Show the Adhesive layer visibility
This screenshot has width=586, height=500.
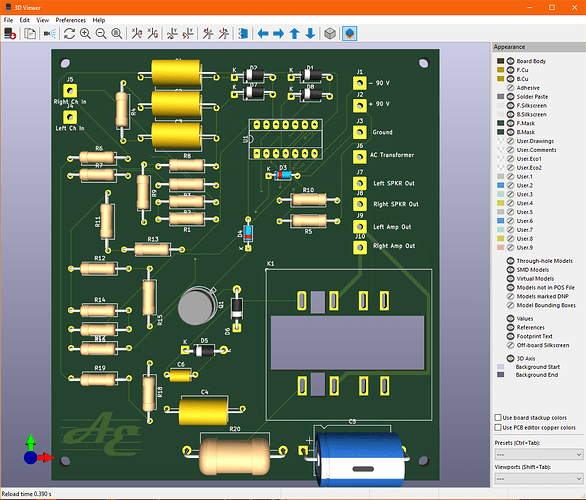click(x=511, y=88)
